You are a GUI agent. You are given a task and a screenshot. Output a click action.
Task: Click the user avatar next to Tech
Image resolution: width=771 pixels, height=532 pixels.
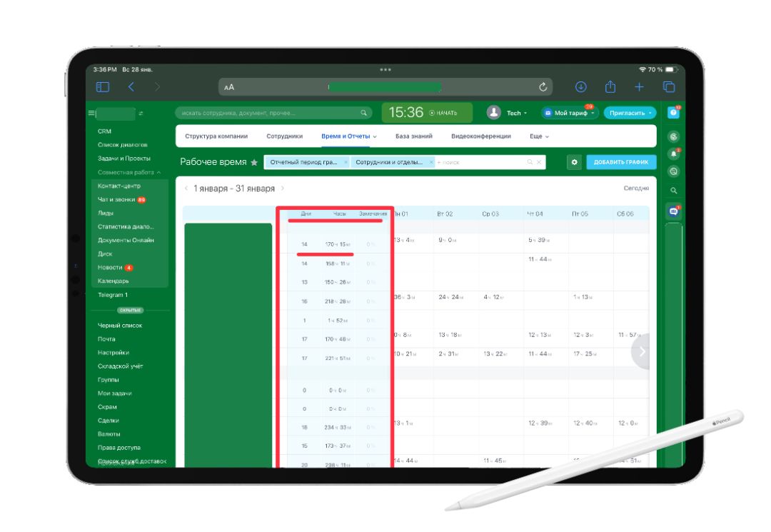pyautogui.click(x=493, y=113)
